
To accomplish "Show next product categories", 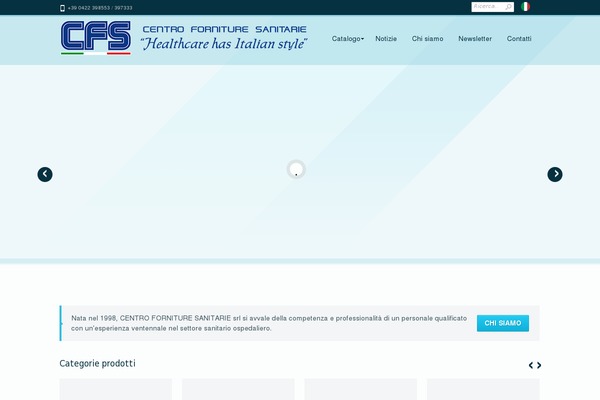I will click(x=539, y=365).
